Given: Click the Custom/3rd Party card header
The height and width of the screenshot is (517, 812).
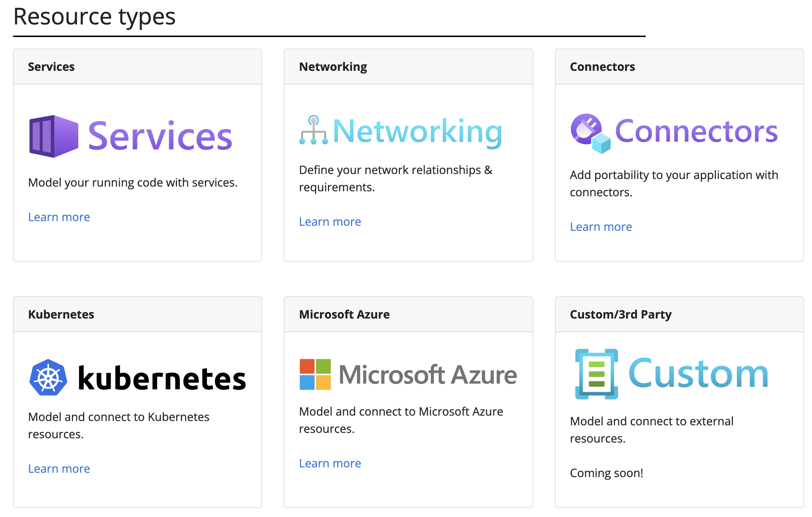Looking at the screenshot, I should [x=620, y=314].
